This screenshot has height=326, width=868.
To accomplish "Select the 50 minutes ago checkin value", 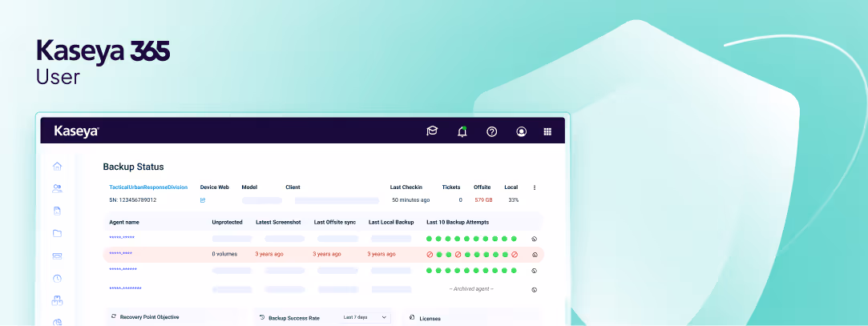I will (x=410, y=199).
